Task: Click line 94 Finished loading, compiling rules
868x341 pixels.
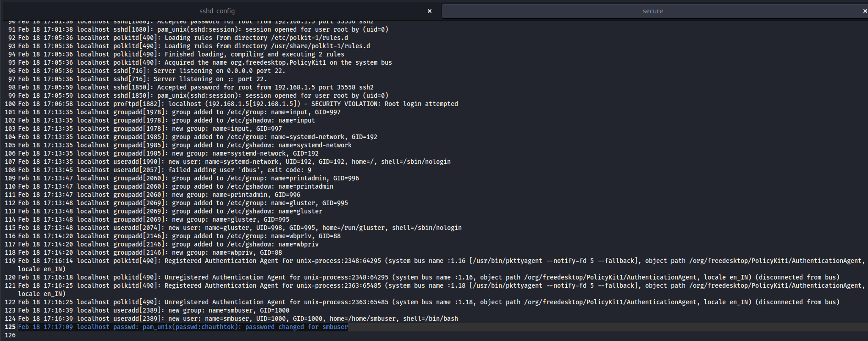Action: tap(181, 54)
